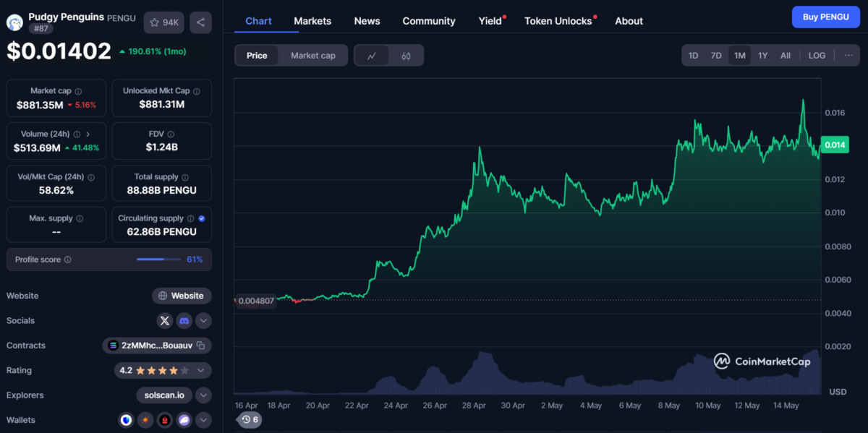
Task: Switch to the Yield tab
Action: (x=490, y=21)
